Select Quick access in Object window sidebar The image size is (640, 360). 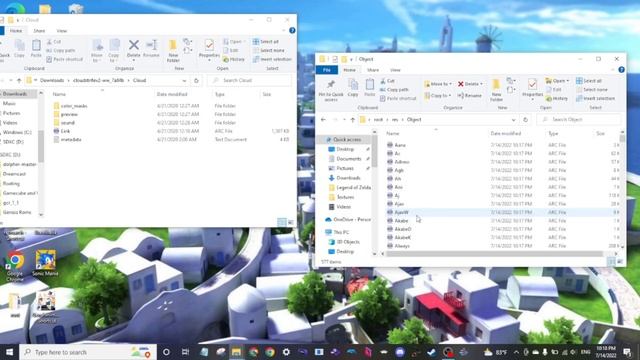tap(346, 140)
